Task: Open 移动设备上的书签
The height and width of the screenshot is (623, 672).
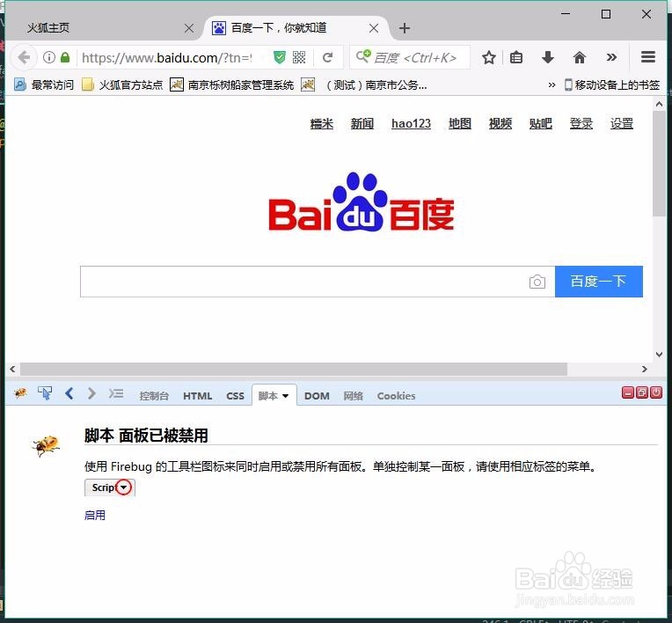Action: point(612,84)
